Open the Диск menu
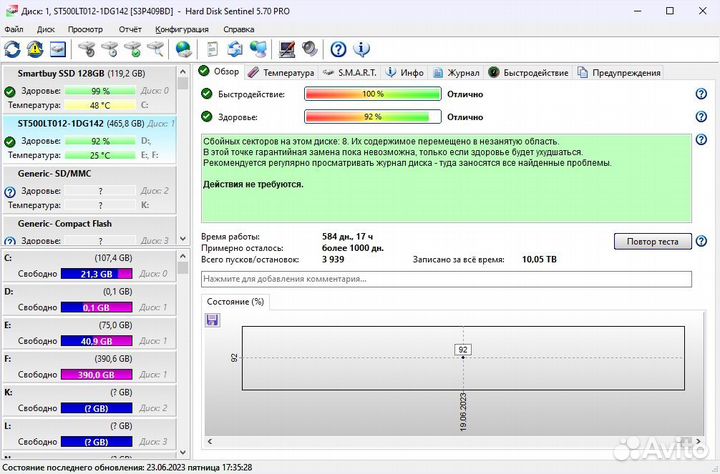720x474 pixels. tap(45, 29)
